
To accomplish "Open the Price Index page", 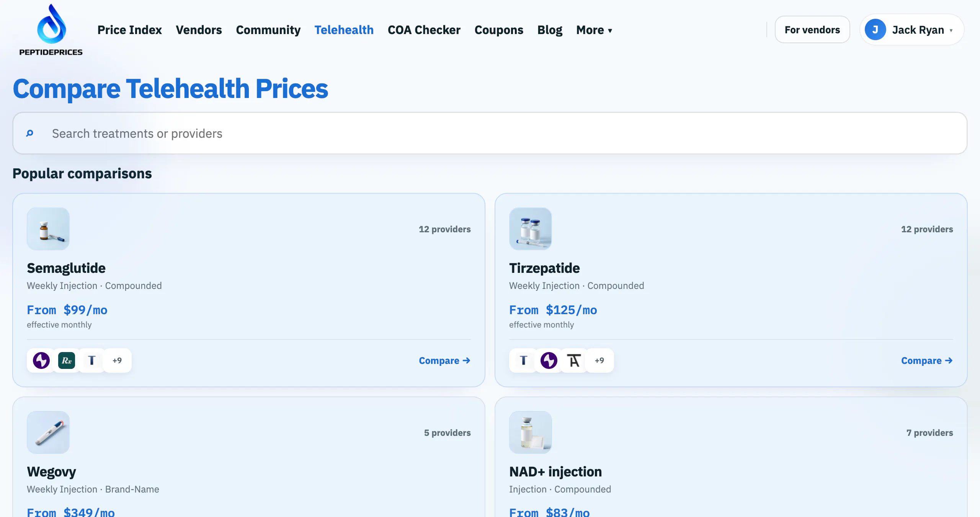I will (129, 30).
